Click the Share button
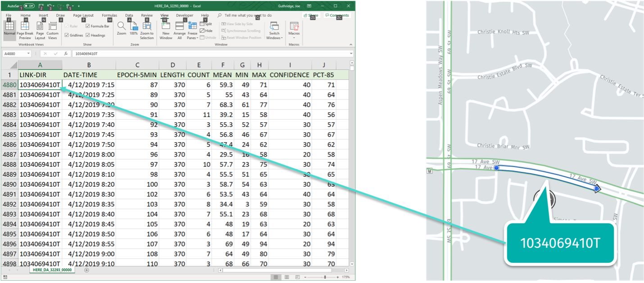The height and width of the screenshot is (283, 644). point(311,15)
